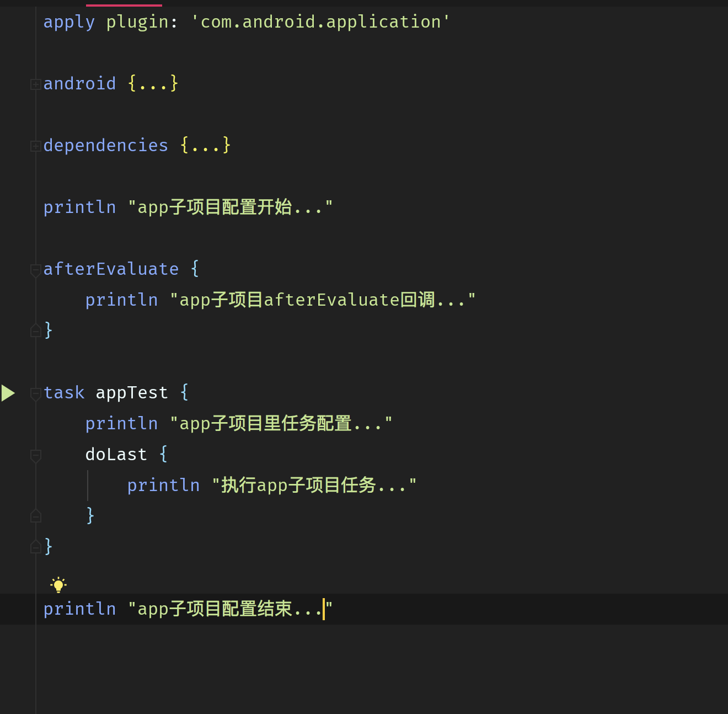Viewport: 728px width, 714px height.
Task: Click the 'appTest' task name
Action: (x=132, y=393)
